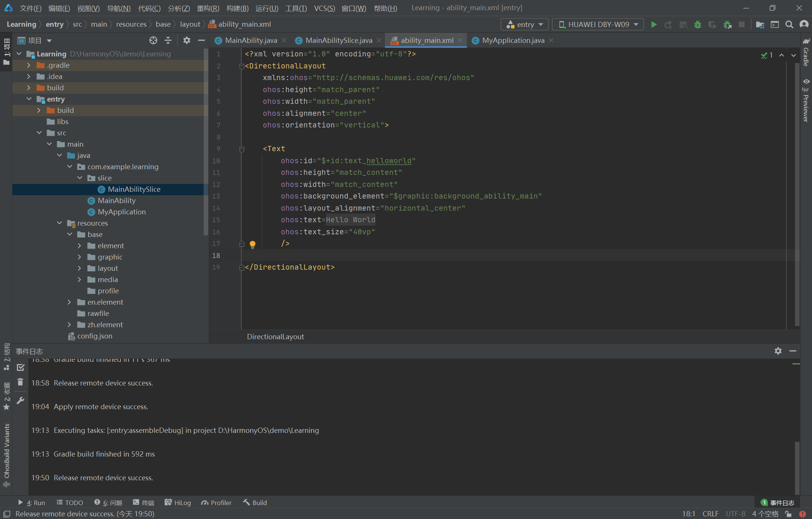Open the HiLog tool window button
812x519 pixels.
[x=178, y=502]
